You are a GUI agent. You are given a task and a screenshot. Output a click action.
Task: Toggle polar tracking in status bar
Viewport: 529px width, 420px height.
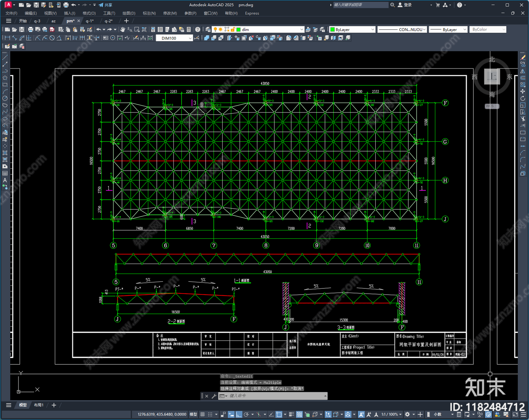[x=246, y=414]
